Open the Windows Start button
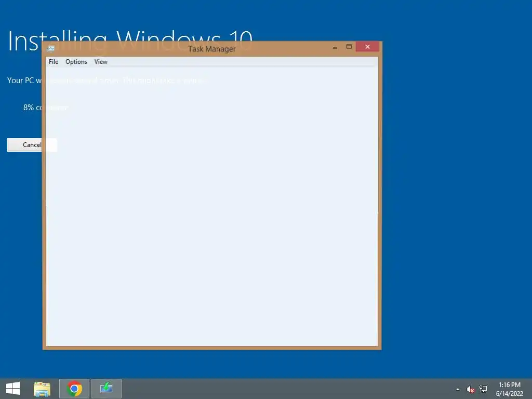The width and height of the screenshot is (532, 399). point(13,389)
